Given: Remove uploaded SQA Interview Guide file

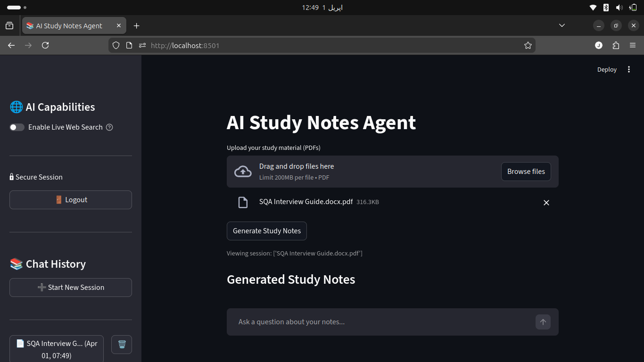Looking at the screenshot, I should [x=546, y=203].
